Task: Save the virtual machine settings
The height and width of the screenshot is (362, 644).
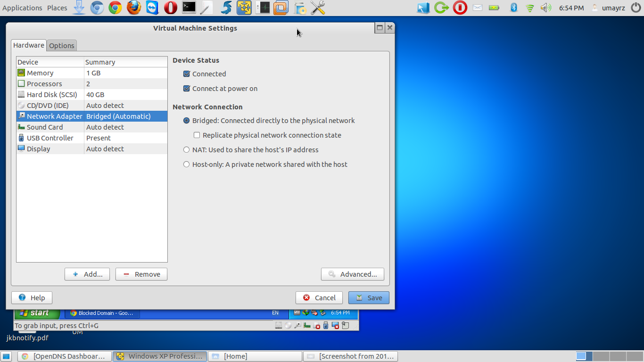Action: click(x=369, y=298)
